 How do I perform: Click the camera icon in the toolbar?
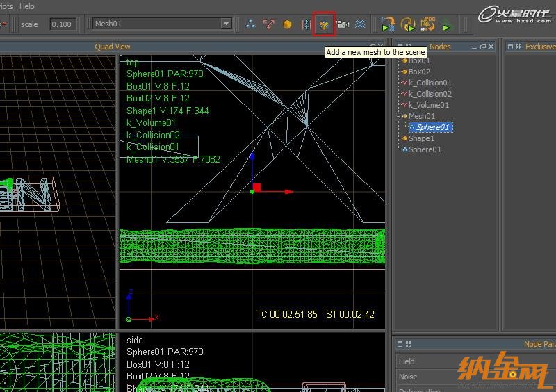(343, 24)
